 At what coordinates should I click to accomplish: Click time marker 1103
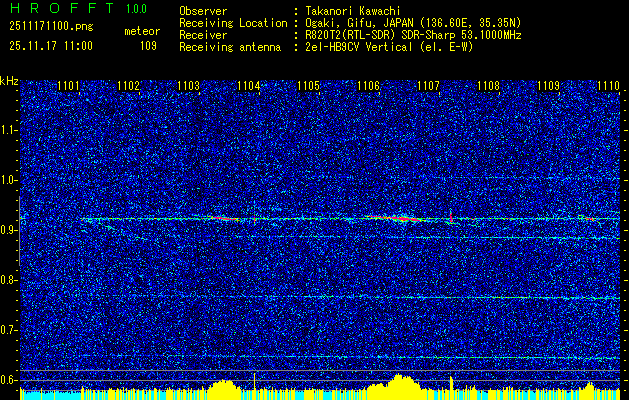coord(189,86)
